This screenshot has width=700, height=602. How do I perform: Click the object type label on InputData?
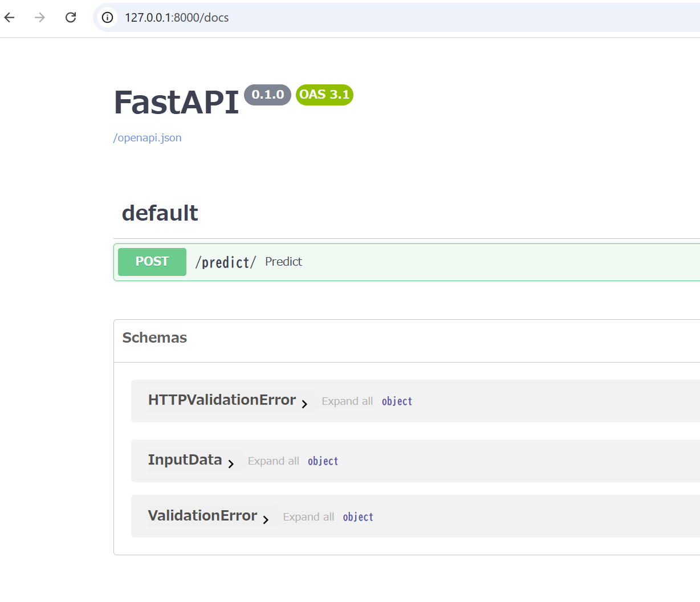[x=323, y=461]
